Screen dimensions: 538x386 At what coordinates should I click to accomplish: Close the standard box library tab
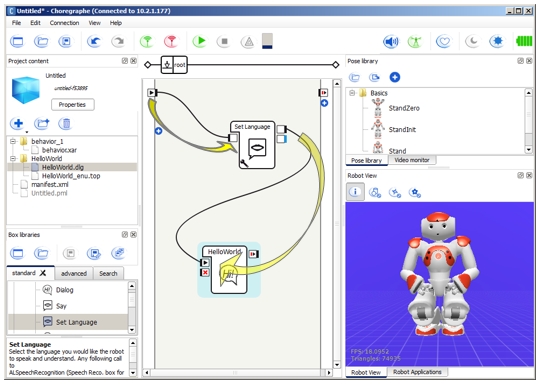pyautogui.click(x=43, y=273)
